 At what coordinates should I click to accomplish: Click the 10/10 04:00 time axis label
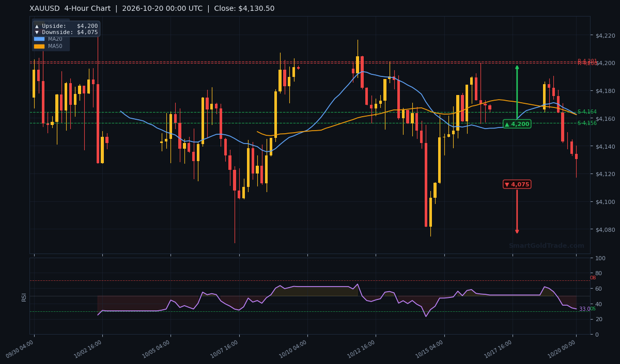click(x=293, y=349)
